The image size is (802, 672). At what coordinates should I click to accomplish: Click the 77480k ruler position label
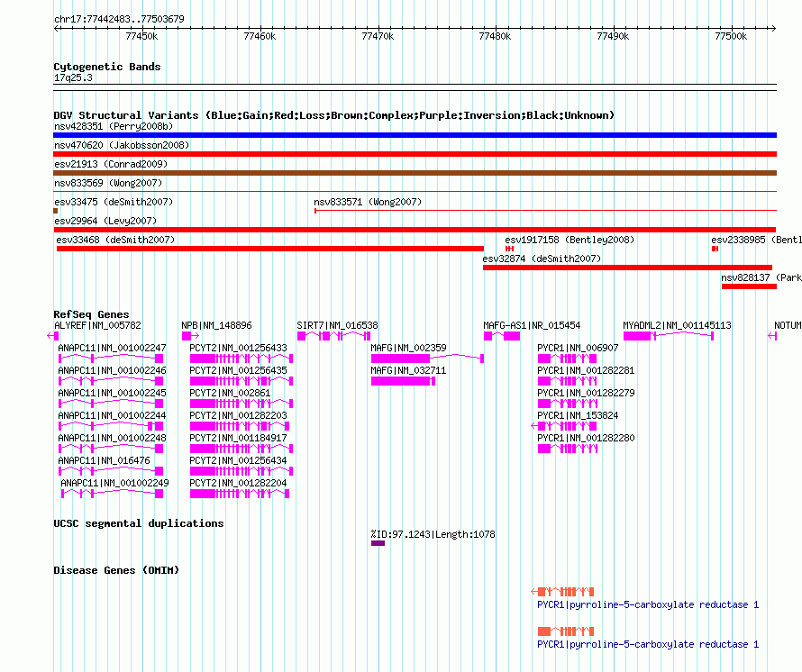[495, 36]
